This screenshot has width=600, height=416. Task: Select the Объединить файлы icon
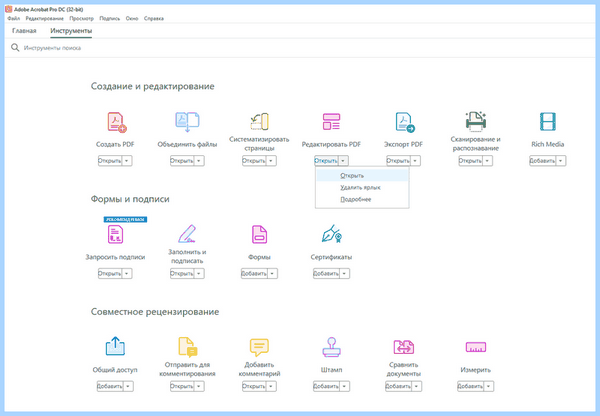pyautogui.click(x=187, y=122)
